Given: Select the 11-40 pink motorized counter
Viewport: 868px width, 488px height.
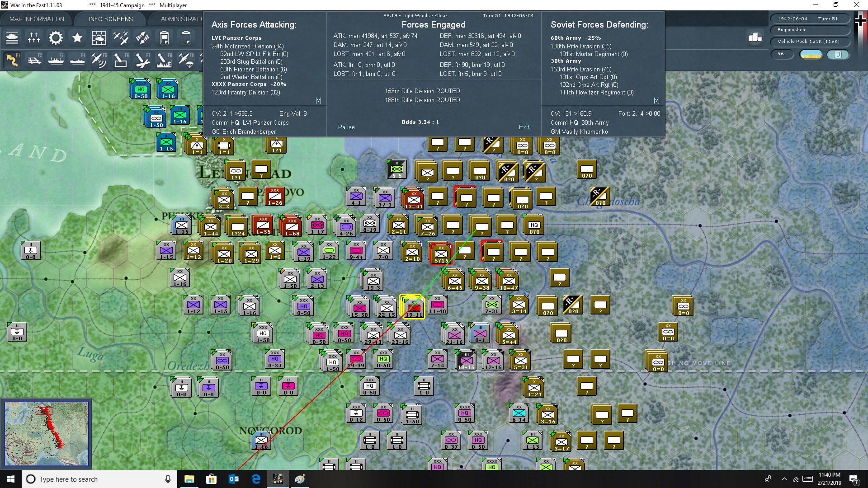Looking at the screenshot, I should coord(438,305).
